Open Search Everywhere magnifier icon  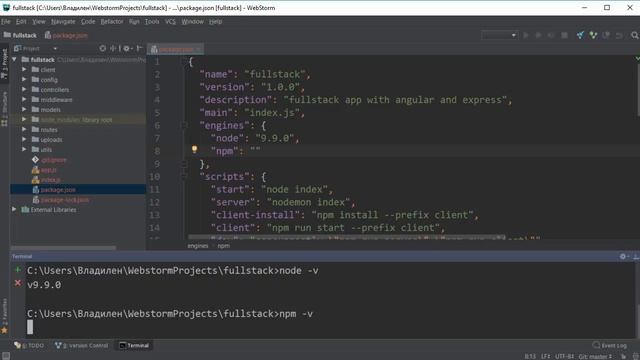coord(635,36)
